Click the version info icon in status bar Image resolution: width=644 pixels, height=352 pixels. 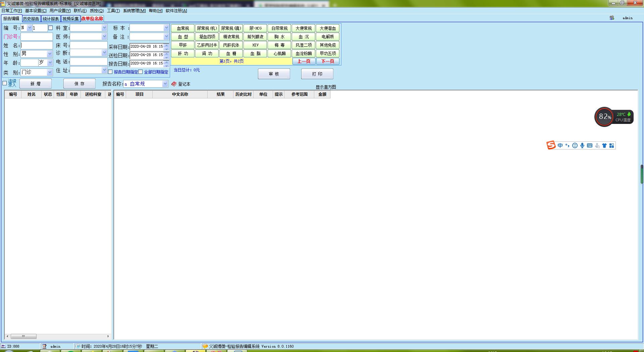click(205, 346)
